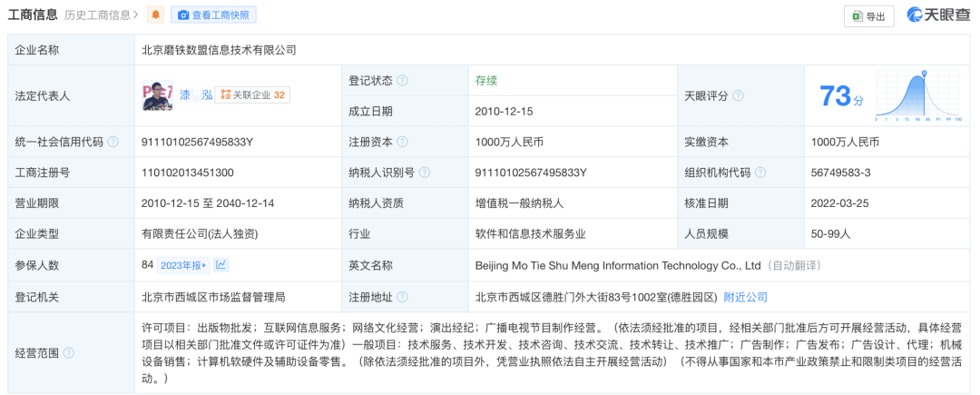Click help icon beside 登记状态
This screenshot has height=395, width=980.
click(x=403, y=81)
